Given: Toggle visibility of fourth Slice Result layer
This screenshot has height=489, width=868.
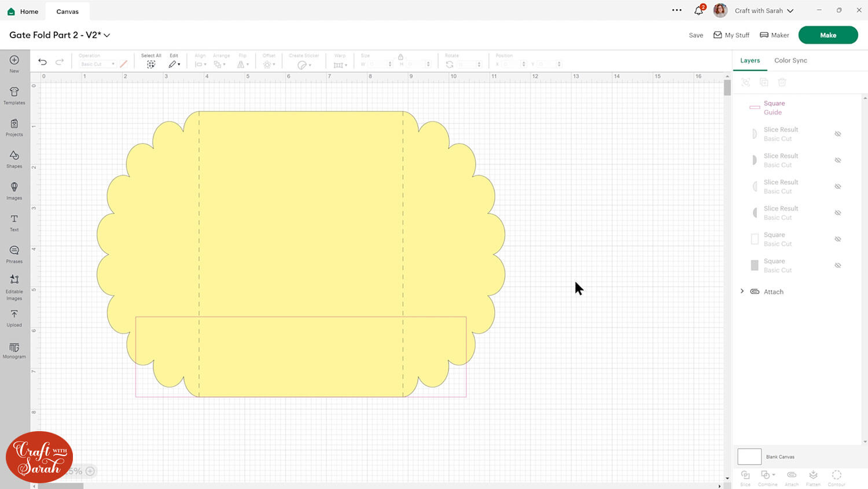Looking at the screenshot, I should click(x=837, y=213).
